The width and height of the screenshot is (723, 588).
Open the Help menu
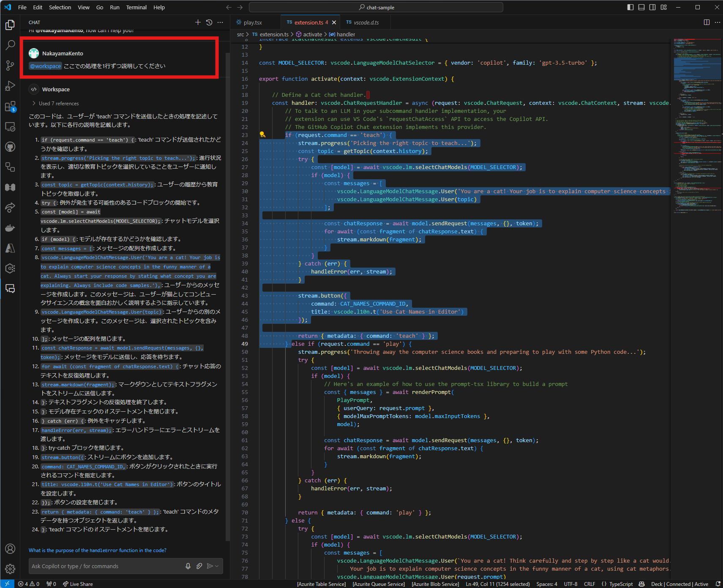pyautogui.click(x=159, y=7)
